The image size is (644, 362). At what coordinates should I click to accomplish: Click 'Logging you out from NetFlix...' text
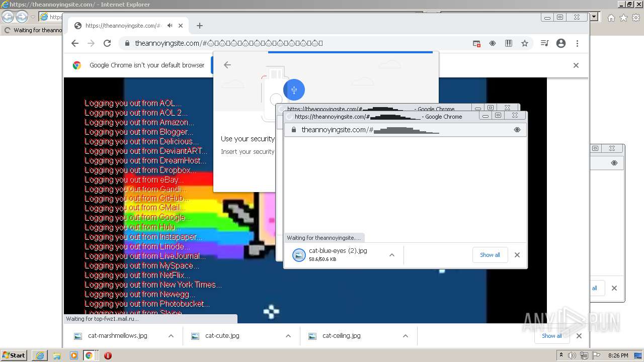point(137,275)
